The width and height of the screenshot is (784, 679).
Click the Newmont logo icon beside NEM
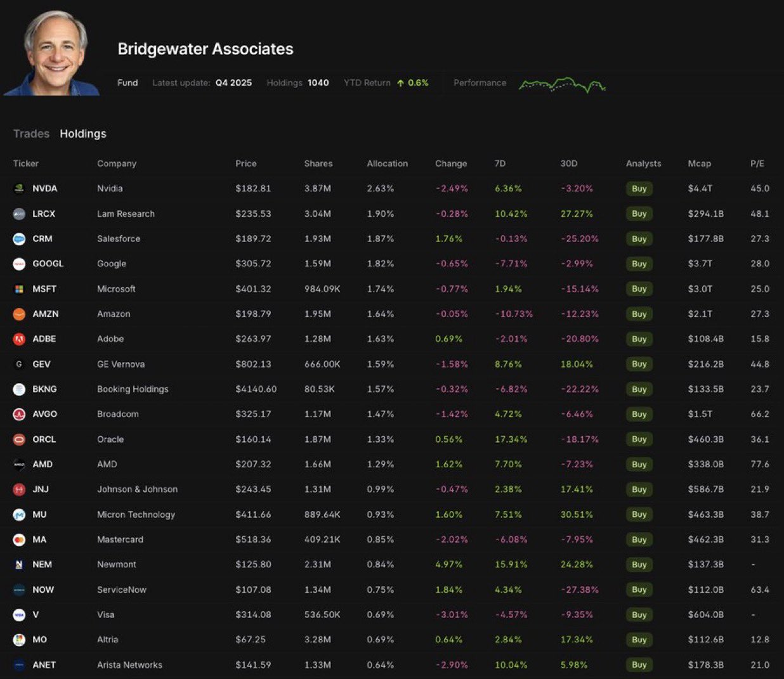(x=19, y=564)
